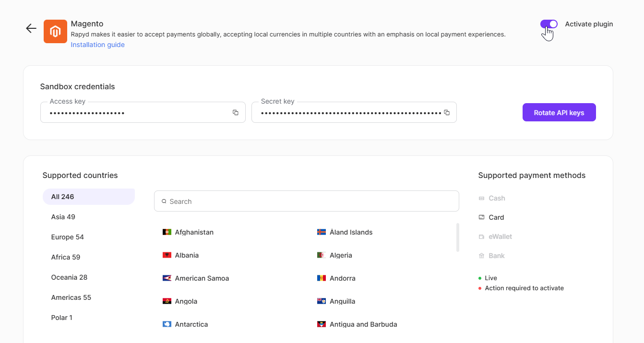
Task: Click the Algeria flag icon
Action: [322, 255]
